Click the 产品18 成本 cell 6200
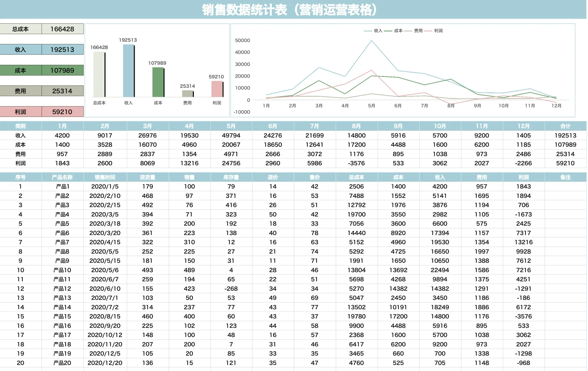588x371 pixels. 398,344
